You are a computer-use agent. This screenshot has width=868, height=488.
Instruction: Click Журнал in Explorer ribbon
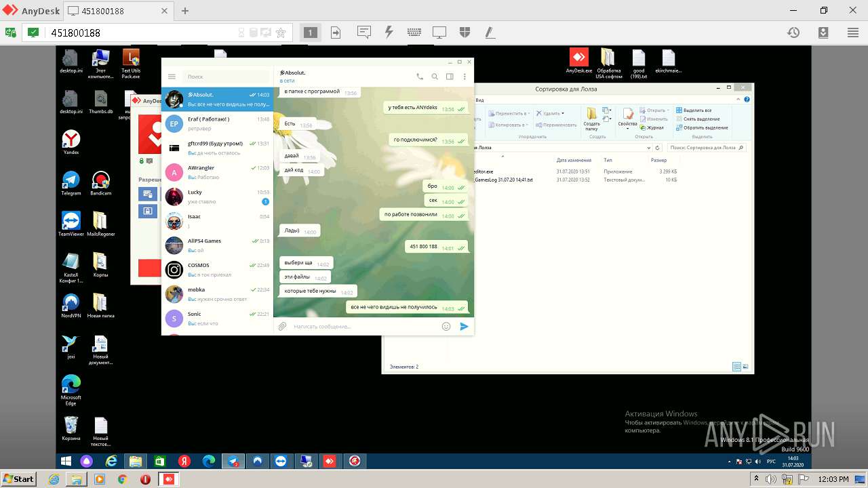[x=651, y=127]
